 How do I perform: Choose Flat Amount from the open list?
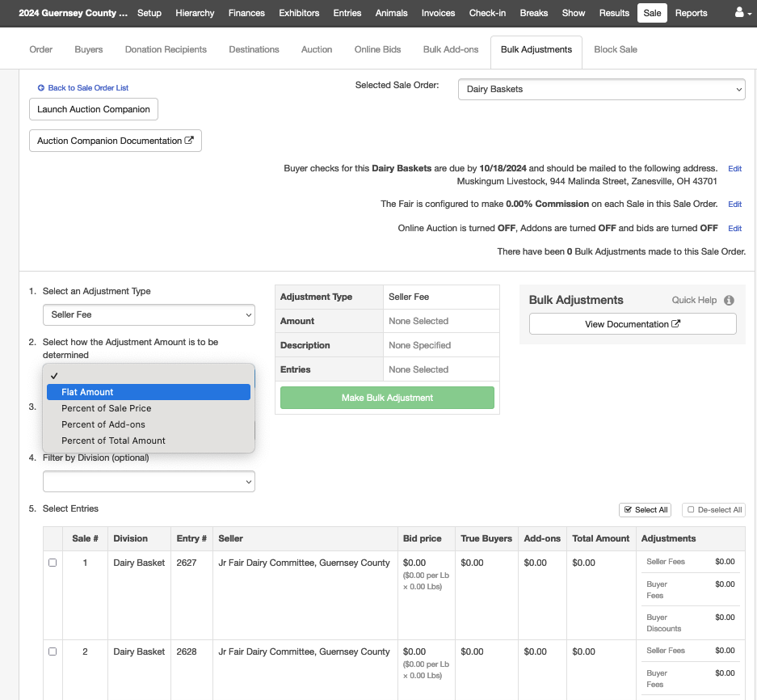point(149,392)
